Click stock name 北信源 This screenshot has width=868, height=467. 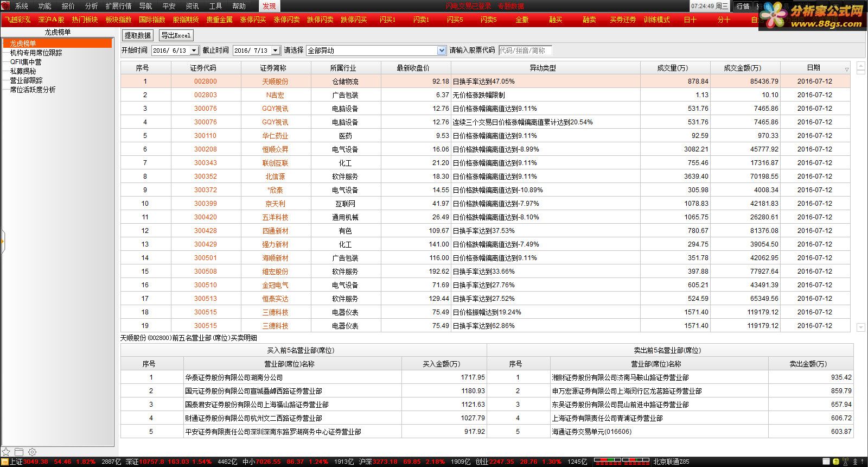pyautogui.click(x=275, y=176)
